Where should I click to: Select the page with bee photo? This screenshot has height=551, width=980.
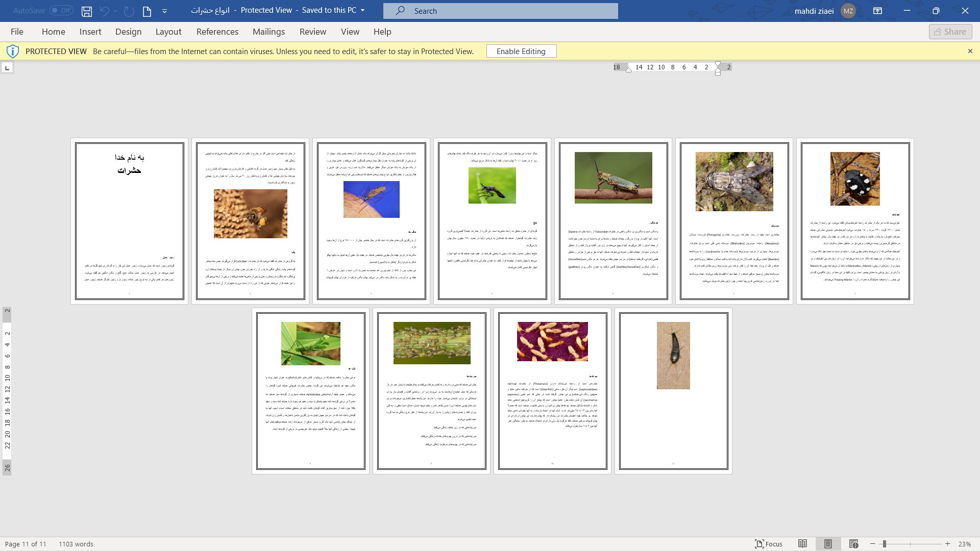pos(250,221)
